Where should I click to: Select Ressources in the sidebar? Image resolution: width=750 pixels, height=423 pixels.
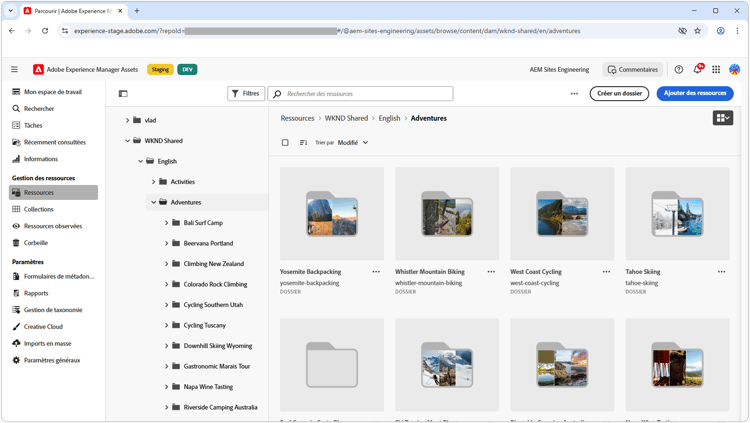pyautogui.click(x=54, y=192)
